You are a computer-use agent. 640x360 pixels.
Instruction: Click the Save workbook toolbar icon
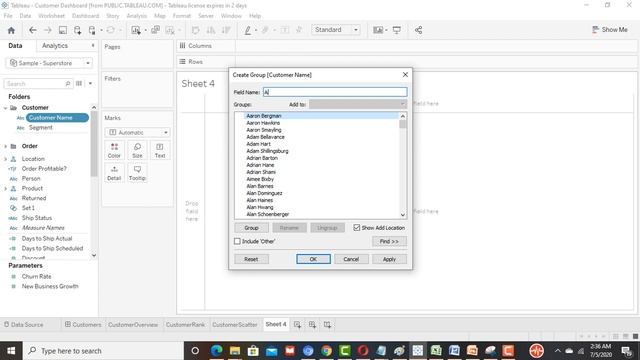coord(63,30)
